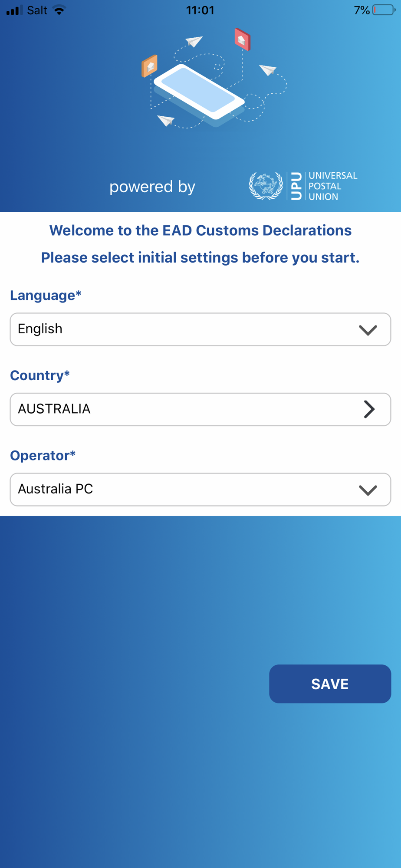Tap the Wi-Fi signal icon
This screenshot has width=401, height=868.
(59, 10)
